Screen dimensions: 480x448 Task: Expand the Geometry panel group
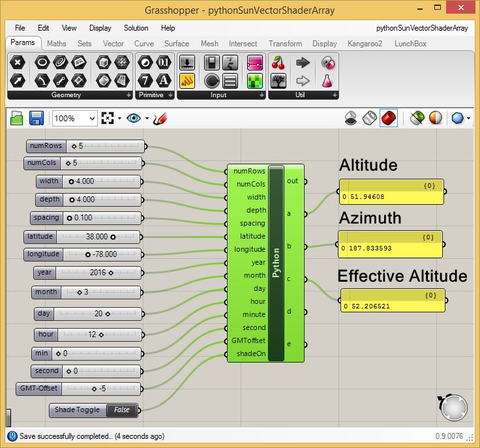tap(129, 95)
